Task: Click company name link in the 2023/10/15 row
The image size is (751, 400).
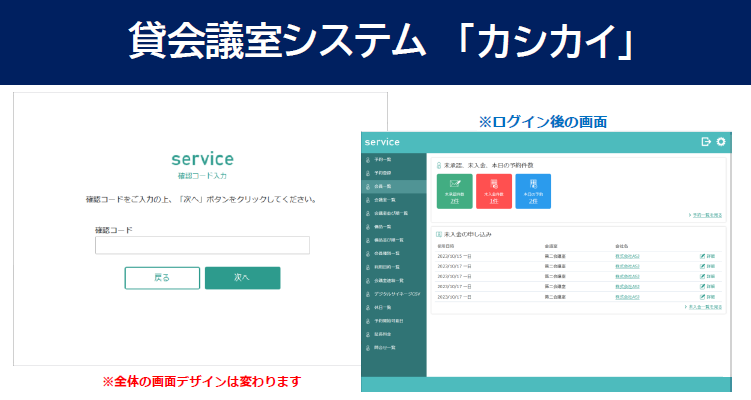Action: pyautogui.click(x=627, y=256)
